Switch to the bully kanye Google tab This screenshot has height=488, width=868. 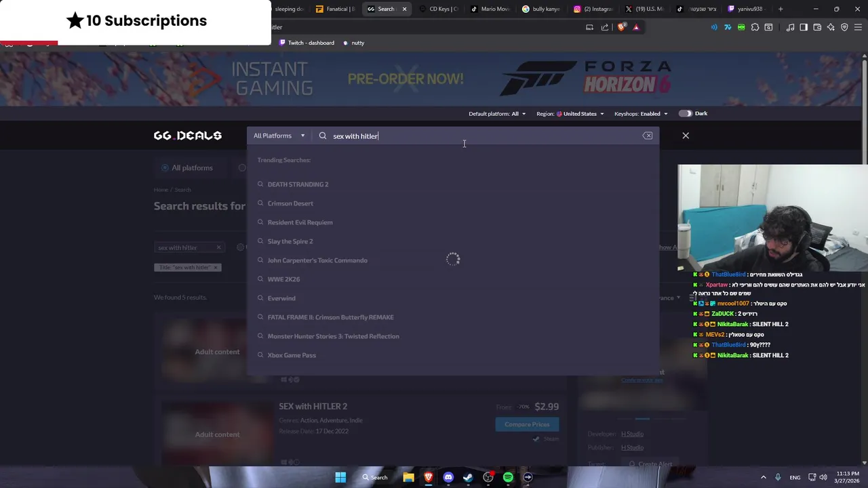pyautogui.click(x=541, y=9)
